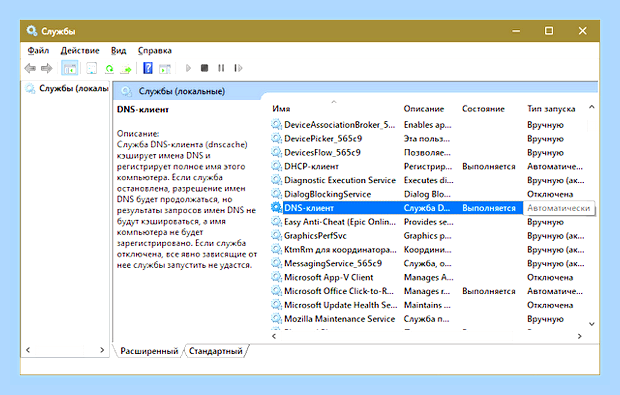Click the Back arrow toolbar icon

click(30, 68)
